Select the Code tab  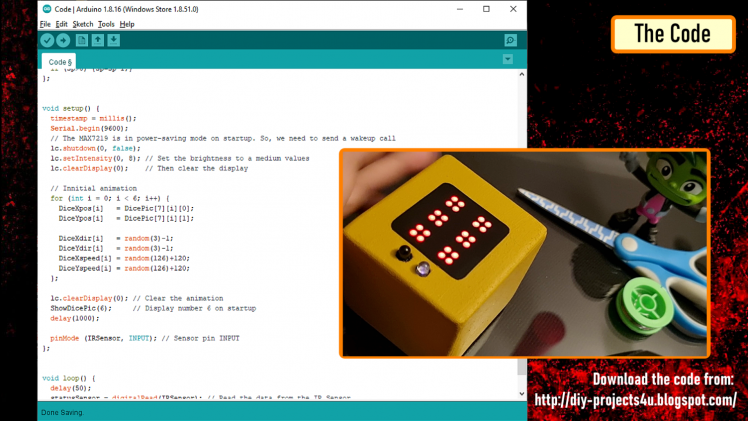pyautogui.click(x=59, y=62)
